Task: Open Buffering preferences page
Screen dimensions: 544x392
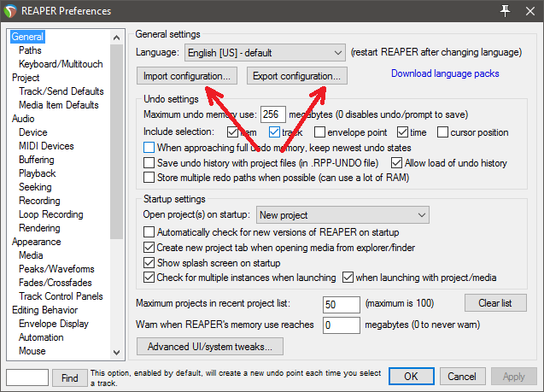Action: (x=37, y=160)
